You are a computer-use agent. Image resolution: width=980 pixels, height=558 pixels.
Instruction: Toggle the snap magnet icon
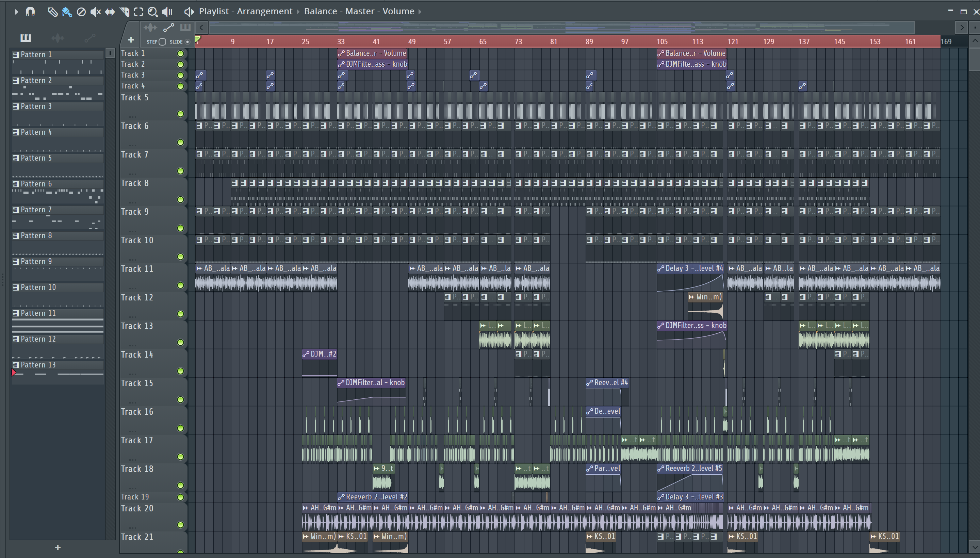point(30,12)
